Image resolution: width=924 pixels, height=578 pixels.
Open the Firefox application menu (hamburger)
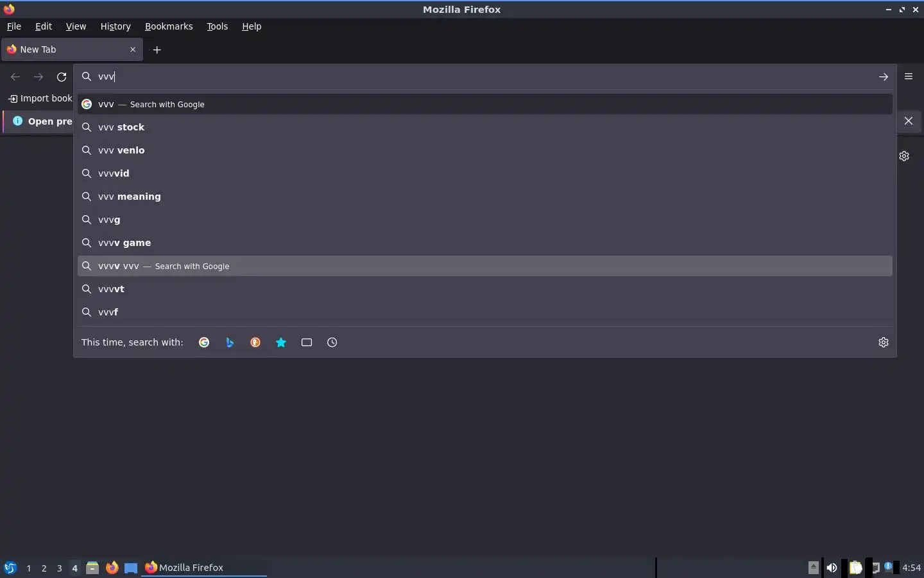[x=909, y=76]
